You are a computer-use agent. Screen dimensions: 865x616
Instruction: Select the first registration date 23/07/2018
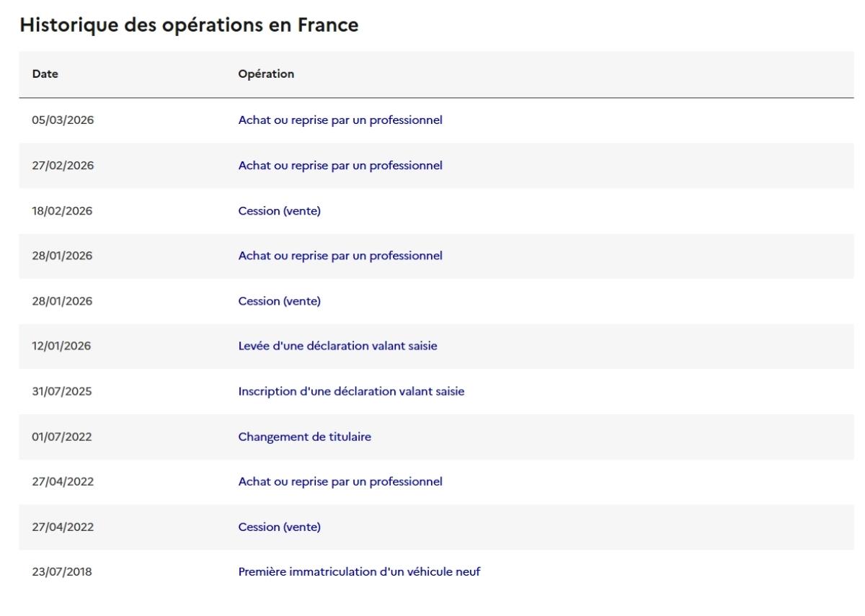pos(63,572)
